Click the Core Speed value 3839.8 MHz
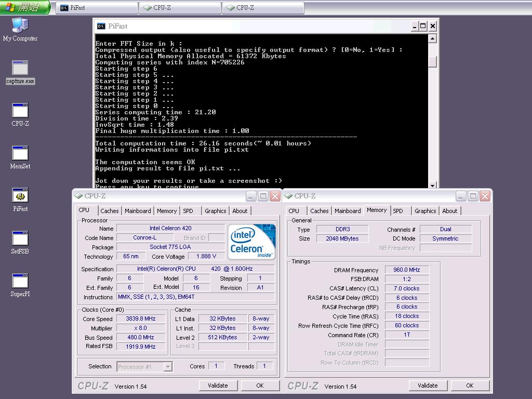 (141, 318)
